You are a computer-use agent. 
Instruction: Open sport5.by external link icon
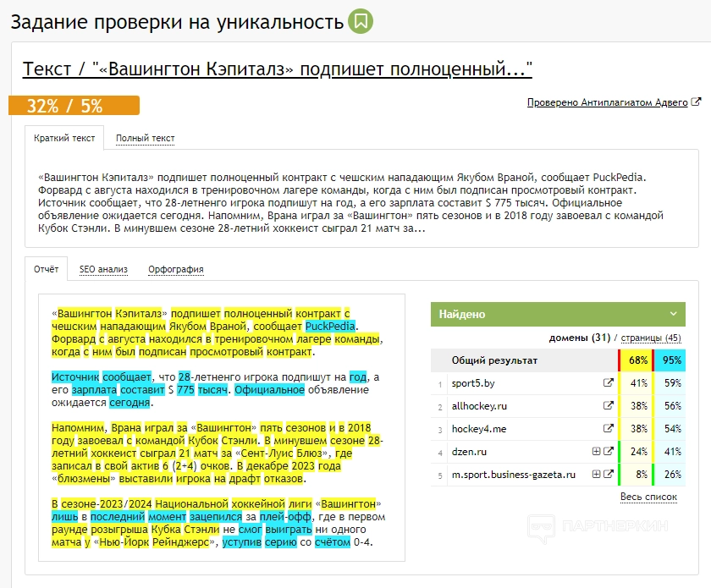pyautogui.click(x=608, y=382)
